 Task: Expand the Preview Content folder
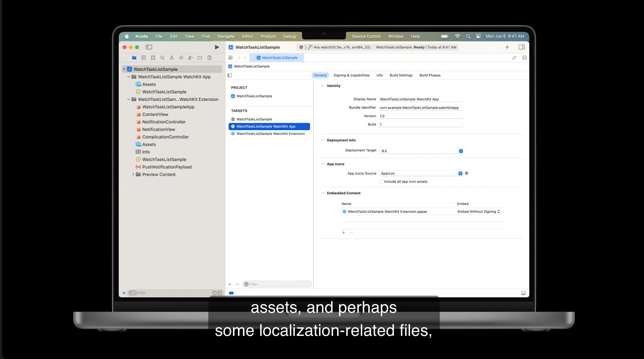point(133,174)
